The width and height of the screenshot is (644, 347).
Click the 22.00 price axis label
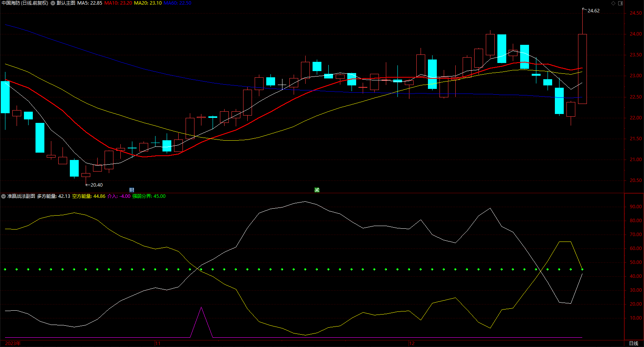click(x=636, y=118)
